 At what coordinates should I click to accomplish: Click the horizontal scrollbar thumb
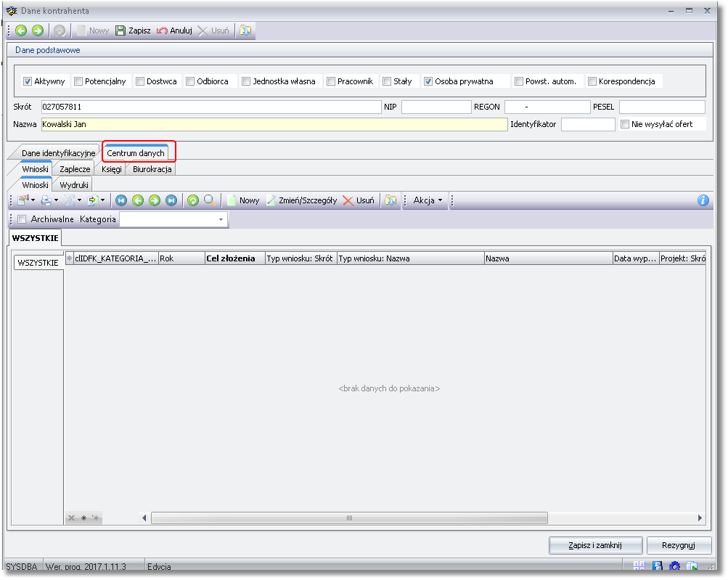[349, 518]
